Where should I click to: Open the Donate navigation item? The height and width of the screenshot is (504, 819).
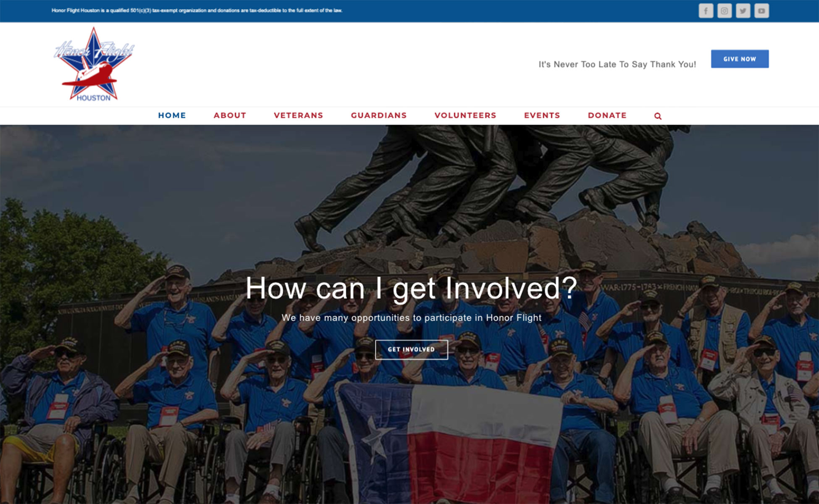607,115
